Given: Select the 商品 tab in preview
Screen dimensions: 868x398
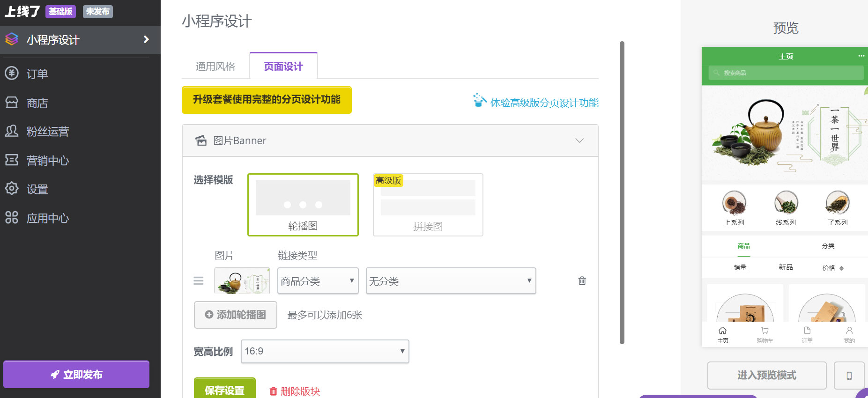Looking at the screenshot, I should point(744,246).
